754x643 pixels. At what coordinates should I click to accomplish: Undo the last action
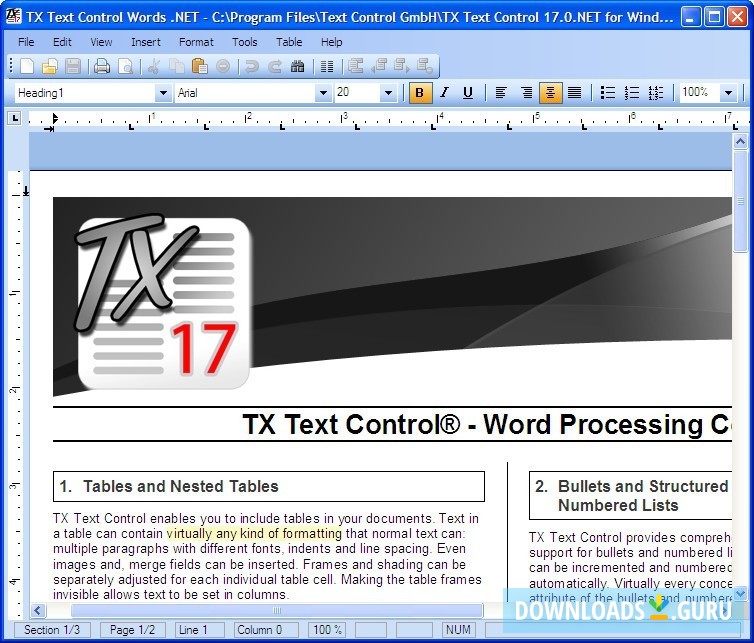pos(251,66)
